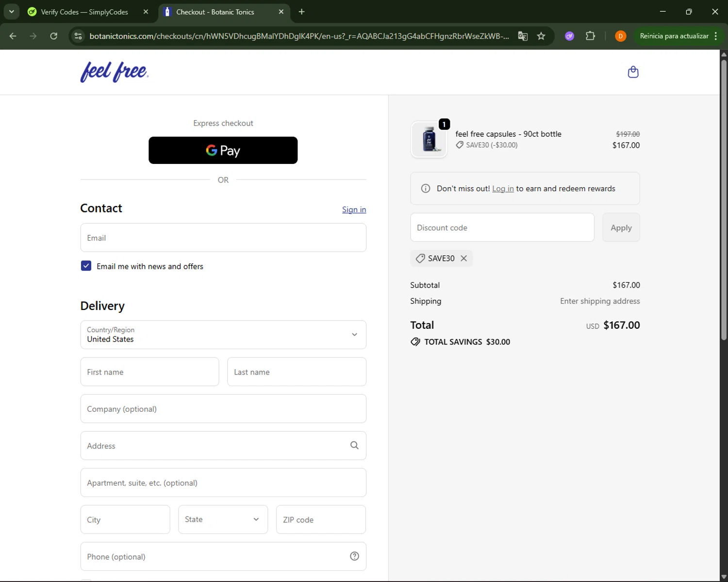Open the State dropdown

pos(223,519)
